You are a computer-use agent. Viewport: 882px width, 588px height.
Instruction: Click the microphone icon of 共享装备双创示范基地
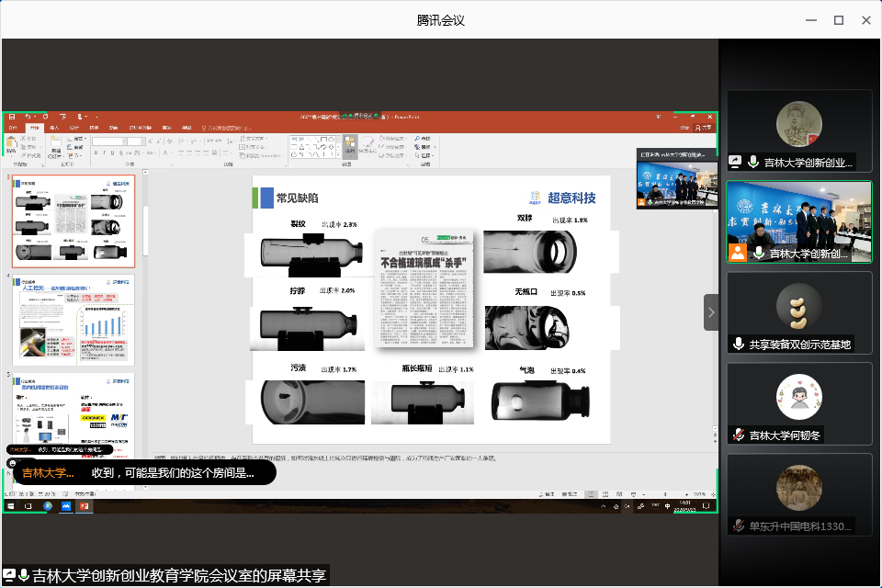[x=738, y=345]
